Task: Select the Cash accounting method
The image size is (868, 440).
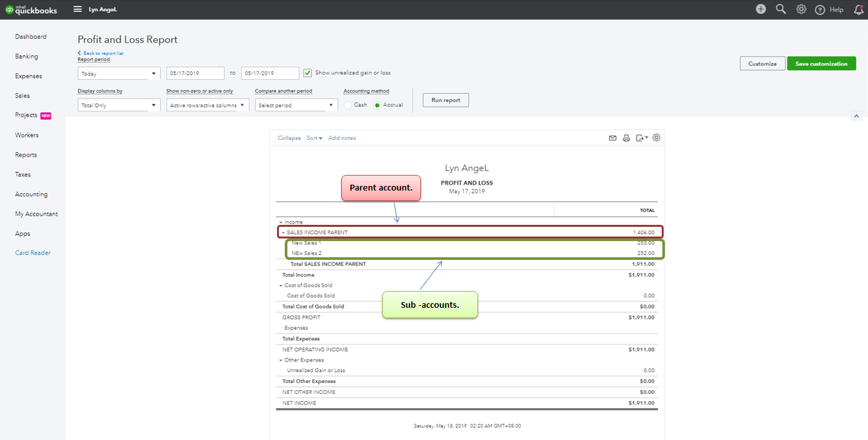Action: 348,105
